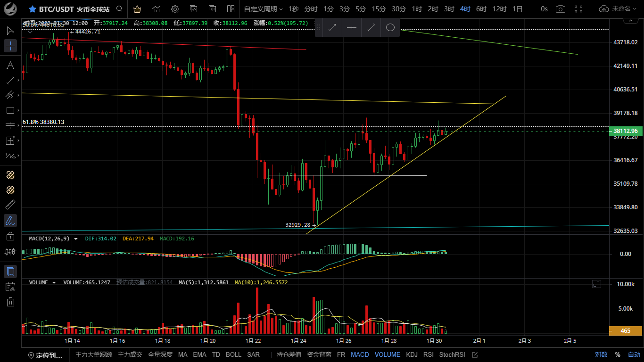Switch to the 30分 timeframe
The image size is (644, 362).
[x=399, y=9]
